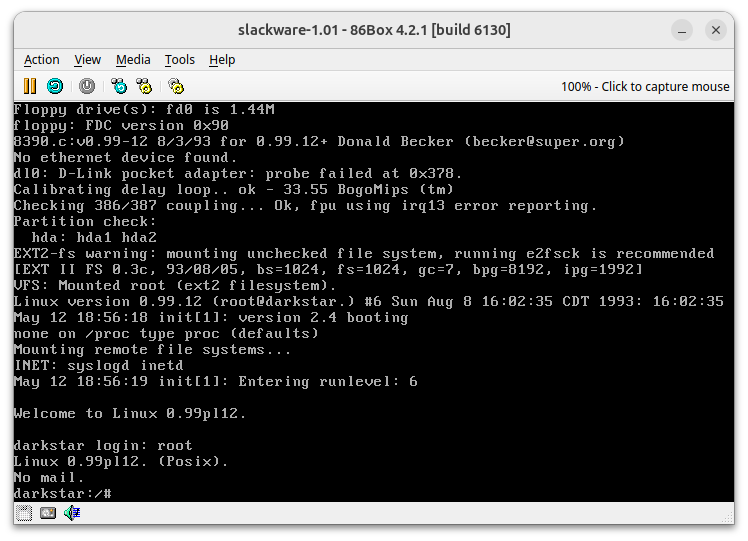Click the hard disk status bar icon
The height and width of the screenshot is (541, 748).
(48, 513)
